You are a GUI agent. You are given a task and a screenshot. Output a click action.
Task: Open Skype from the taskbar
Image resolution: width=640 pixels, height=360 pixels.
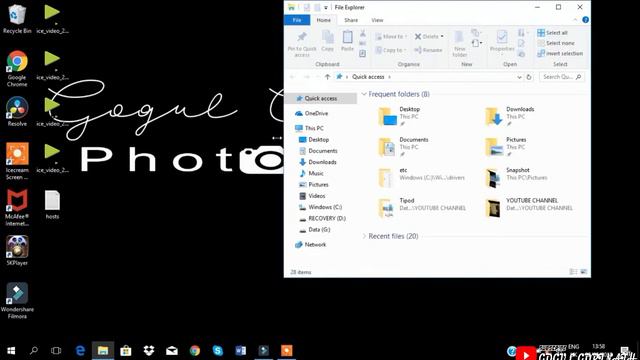coord(218,350)
